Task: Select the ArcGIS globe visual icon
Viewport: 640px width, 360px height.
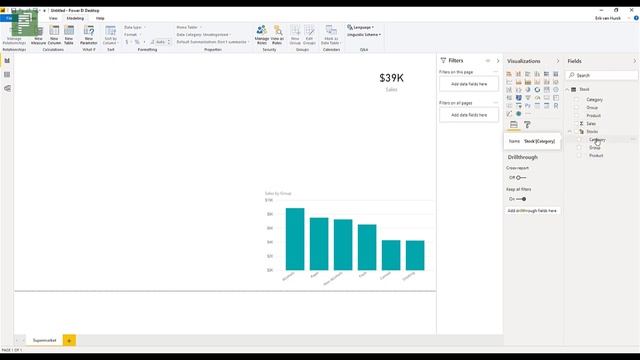Action: tap(518, 114)
